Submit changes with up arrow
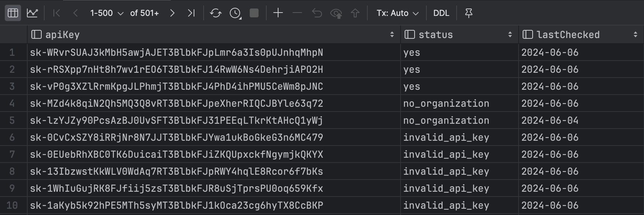Screen dimensions: 644x215 355,13
